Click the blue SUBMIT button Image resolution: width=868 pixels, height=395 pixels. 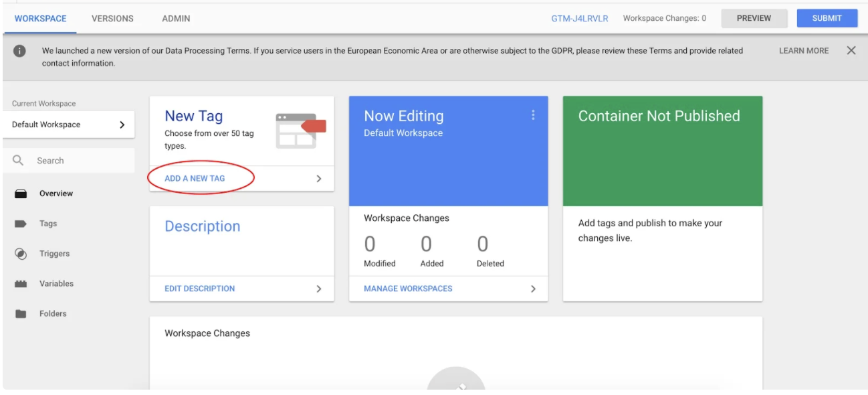pyautogui.click(x=827, y=18)
